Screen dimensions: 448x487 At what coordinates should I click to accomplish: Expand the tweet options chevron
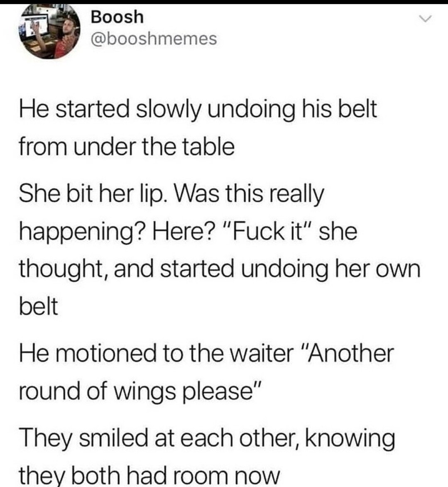click(425, 19)
